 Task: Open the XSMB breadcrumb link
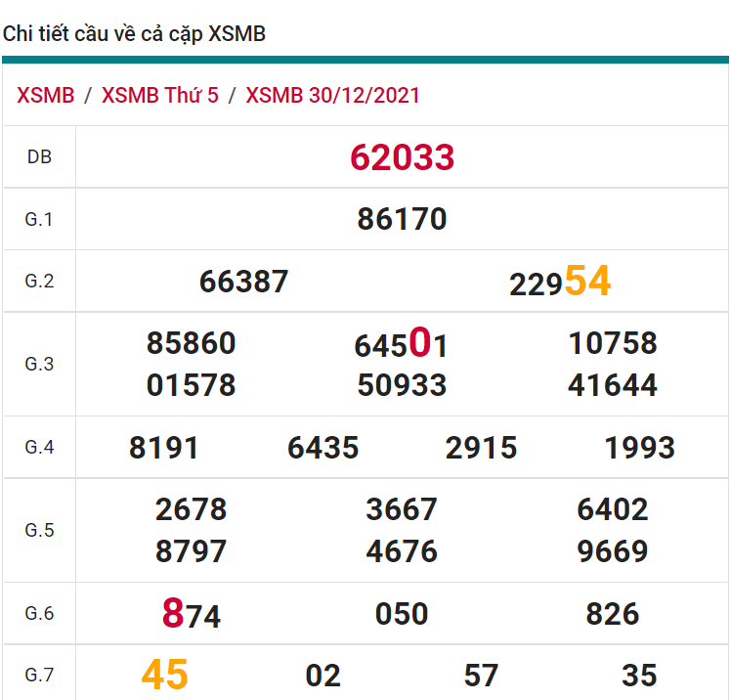point(45,96)
